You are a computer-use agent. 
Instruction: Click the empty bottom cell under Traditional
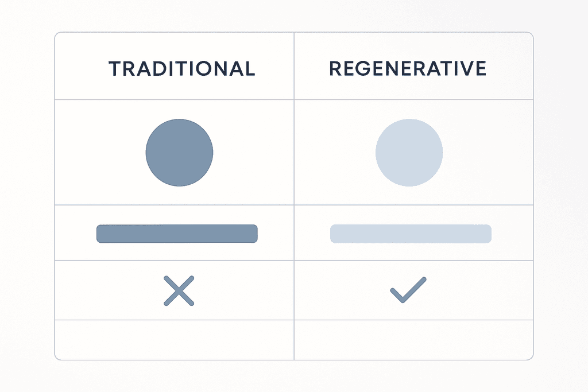point(174,340)
